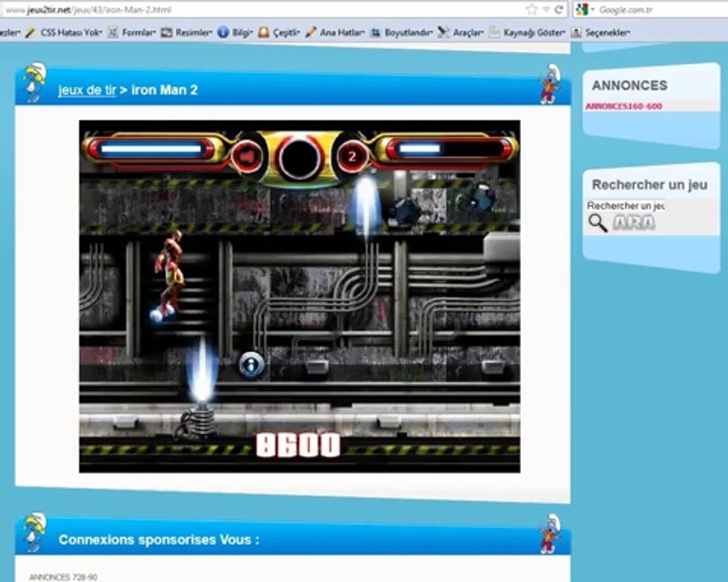728x582 pixels.
Task: Open the CSS Hatası Yok toolbar menu
Action: point(64,32)
